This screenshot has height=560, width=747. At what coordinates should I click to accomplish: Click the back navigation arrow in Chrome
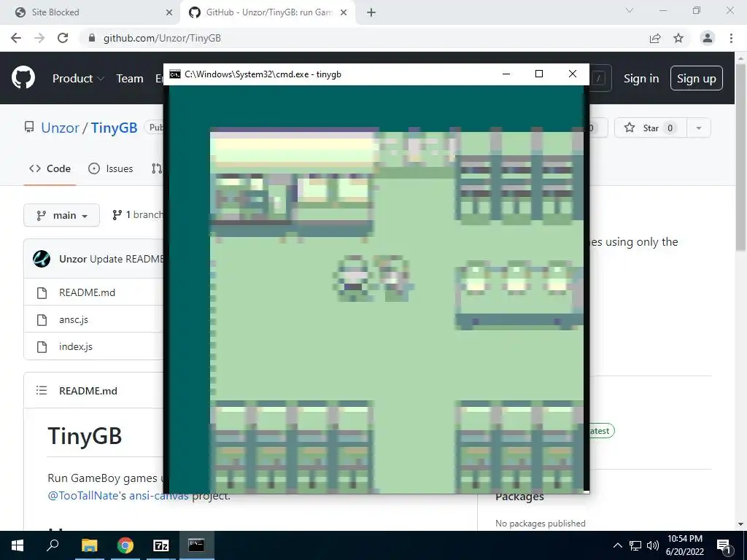(x=16, y=38)
